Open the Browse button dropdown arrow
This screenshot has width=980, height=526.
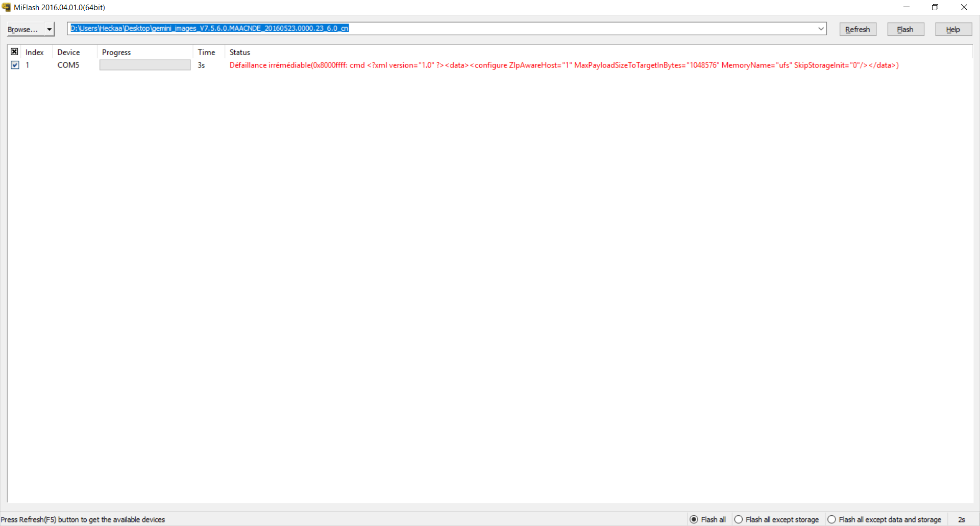pos(50,29)
